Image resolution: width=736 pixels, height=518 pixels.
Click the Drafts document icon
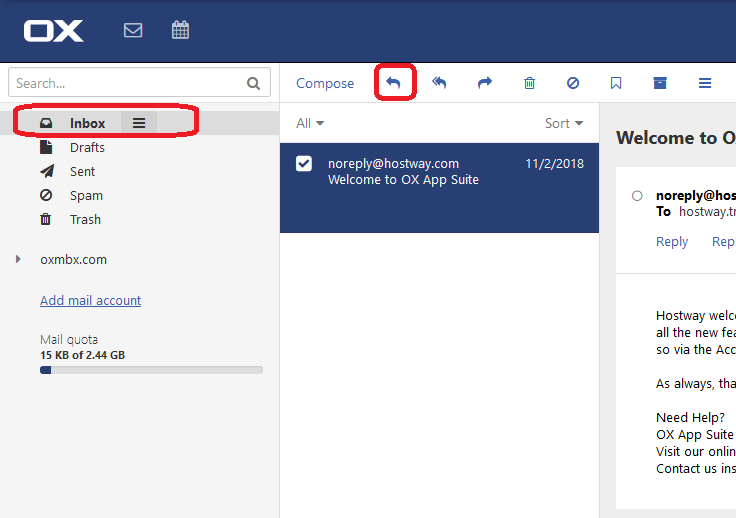click(x=46, y=147)
